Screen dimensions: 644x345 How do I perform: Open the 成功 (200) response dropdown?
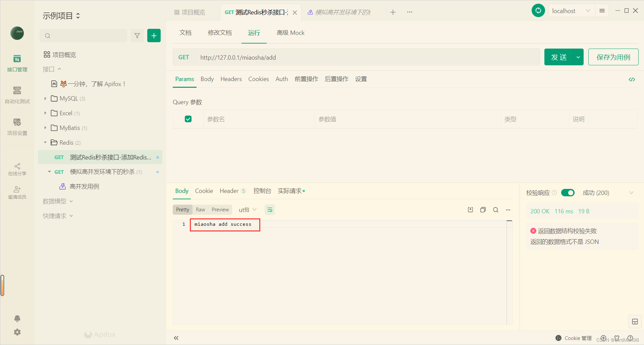pos(608,193)
